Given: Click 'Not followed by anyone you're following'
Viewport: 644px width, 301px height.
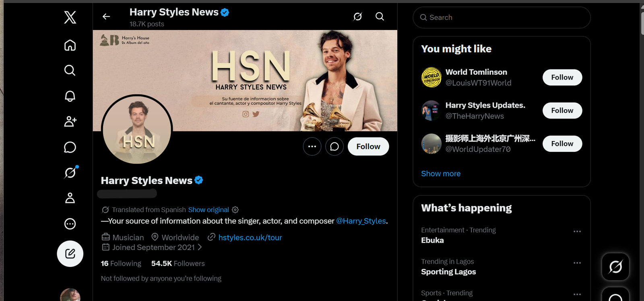Looking at the screenshot, I should tap(161, 278).
